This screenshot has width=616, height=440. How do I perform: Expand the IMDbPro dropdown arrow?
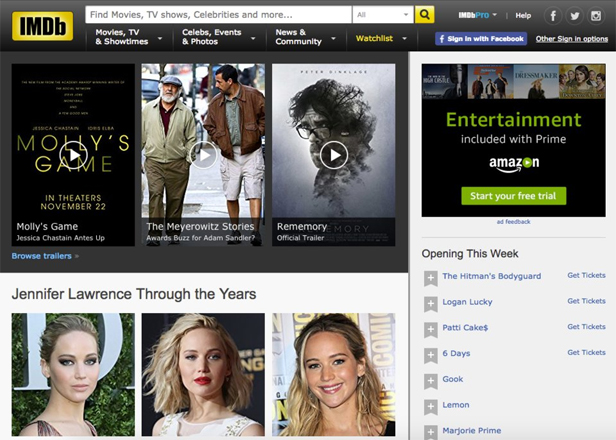click(495, 15)
